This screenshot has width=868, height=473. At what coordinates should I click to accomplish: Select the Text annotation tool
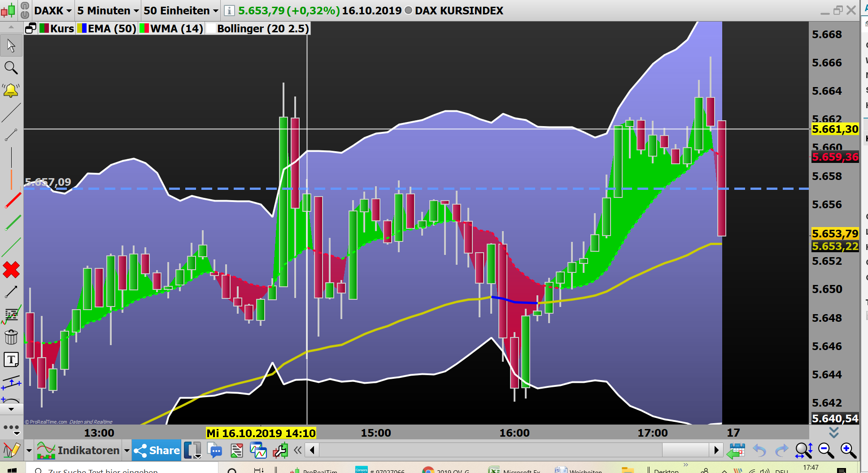point(11,359)
